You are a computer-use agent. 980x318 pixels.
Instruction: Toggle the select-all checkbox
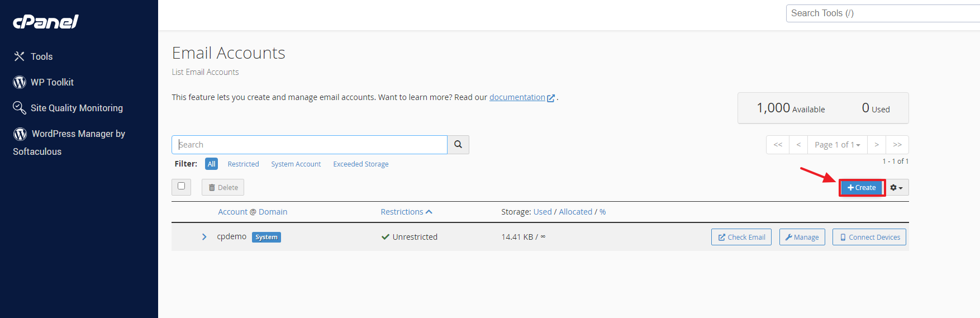[x=181, y=186]
